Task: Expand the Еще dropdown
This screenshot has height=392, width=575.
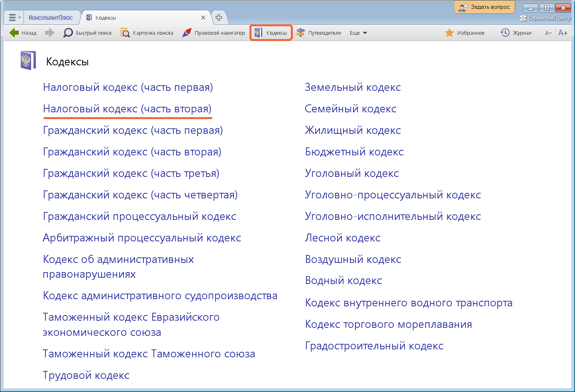Action: tap(358, 33)
